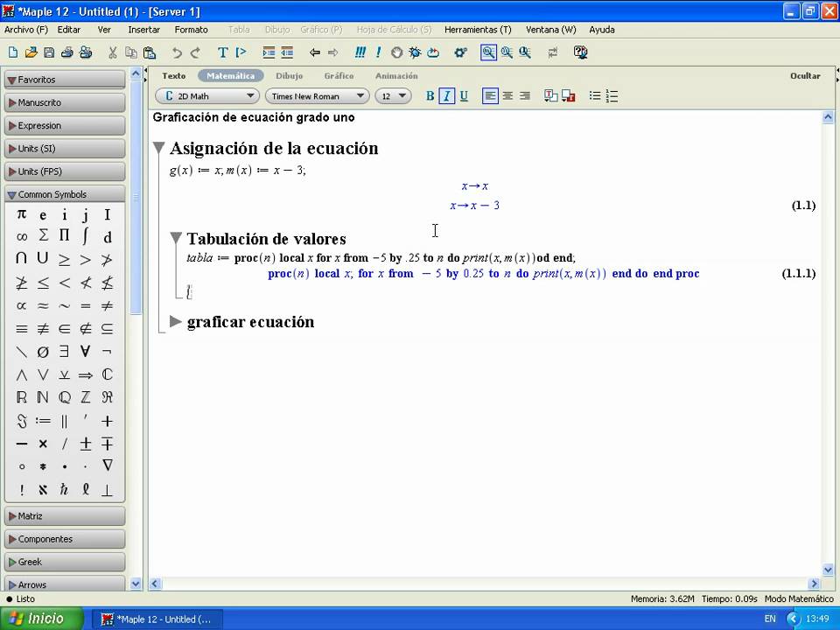Expand the Manuscrito palette
The width and height of the screenshot is (840, 630).
[65, 102]
